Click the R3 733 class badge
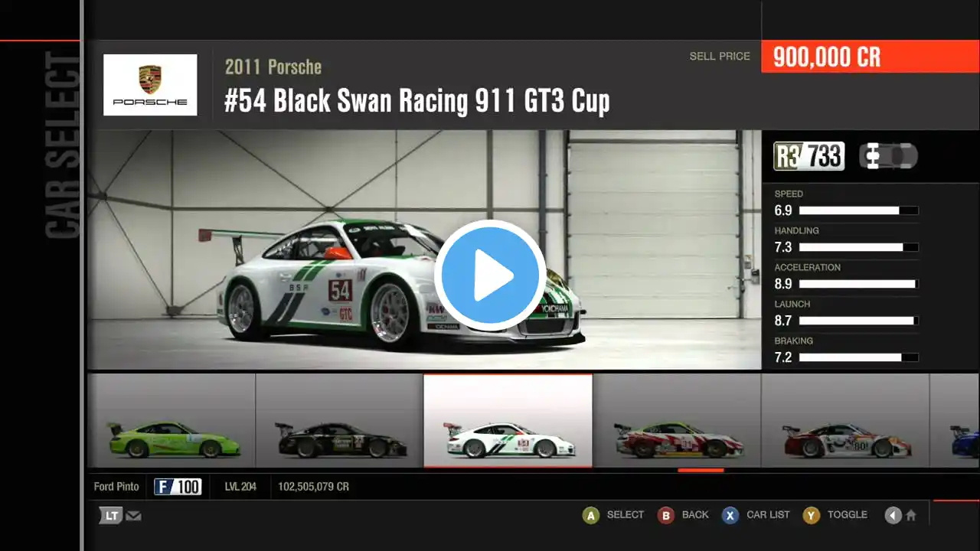This screenshot has width=980, height=551. 809,156
